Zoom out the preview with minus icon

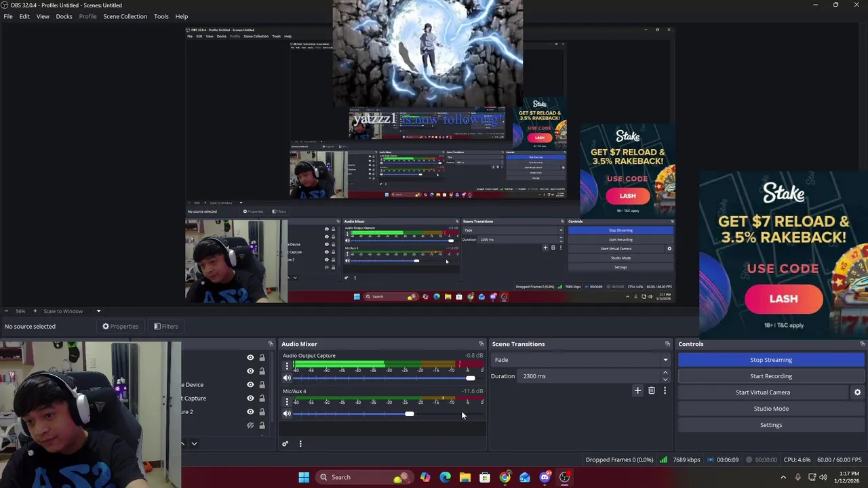pos(6,311)
